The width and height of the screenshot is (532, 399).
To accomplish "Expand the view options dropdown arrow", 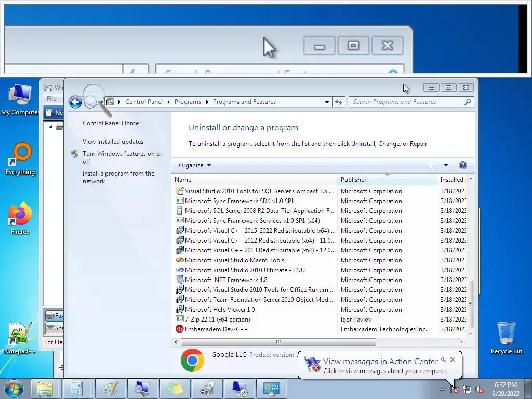I will point(446,165).
